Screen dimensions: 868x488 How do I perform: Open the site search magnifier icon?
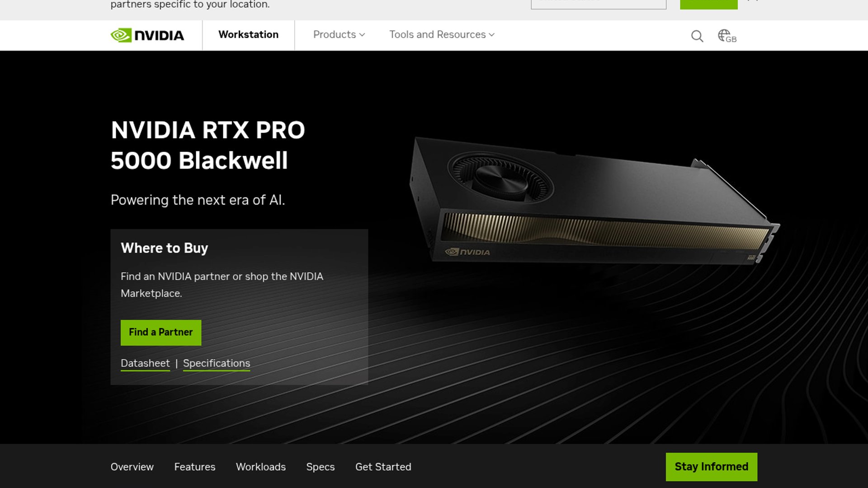[x=697, y=36]
